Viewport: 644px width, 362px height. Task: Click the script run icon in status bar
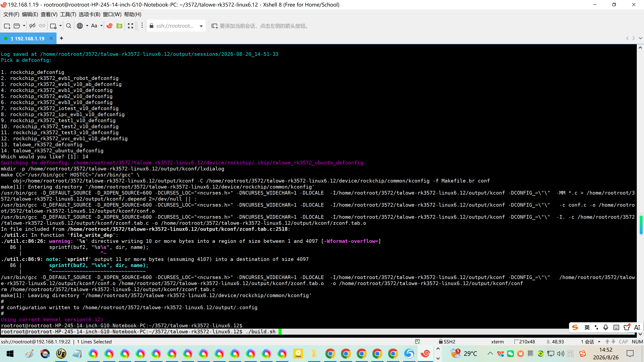[x=417, y=342]
